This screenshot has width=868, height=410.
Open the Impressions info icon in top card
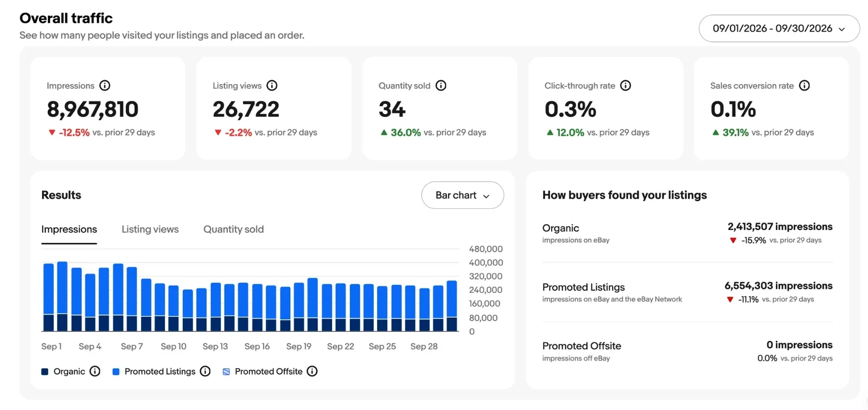coord(105,86)
